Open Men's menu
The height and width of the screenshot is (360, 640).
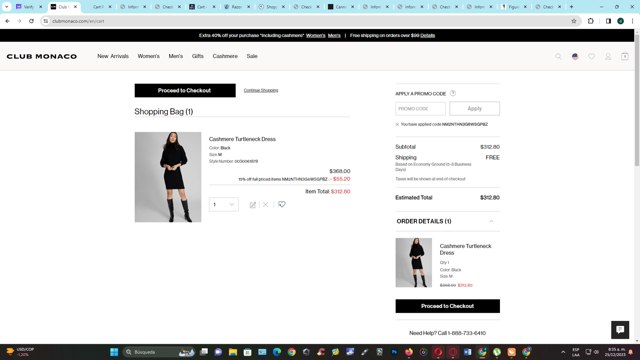(176, 56)
